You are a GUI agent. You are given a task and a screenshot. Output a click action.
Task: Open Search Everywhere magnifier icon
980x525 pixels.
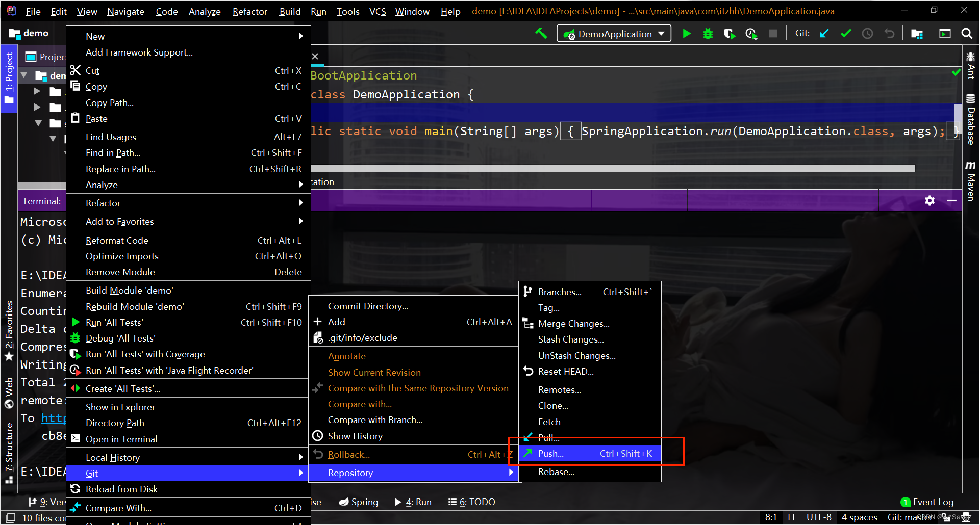click(966, 34)
